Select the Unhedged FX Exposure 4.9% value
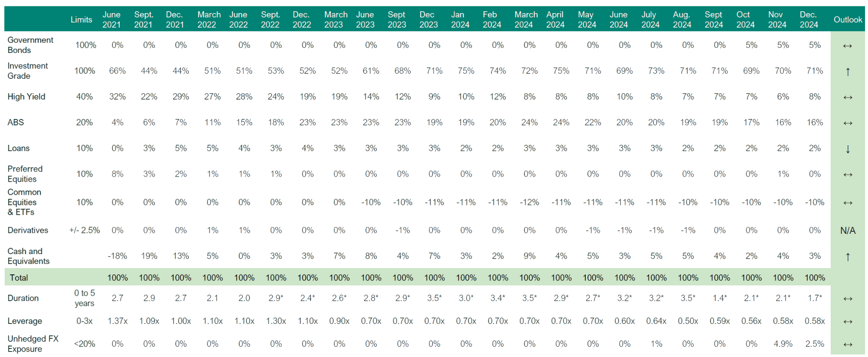This screenshot has width=868, height=357. point(783,344)
